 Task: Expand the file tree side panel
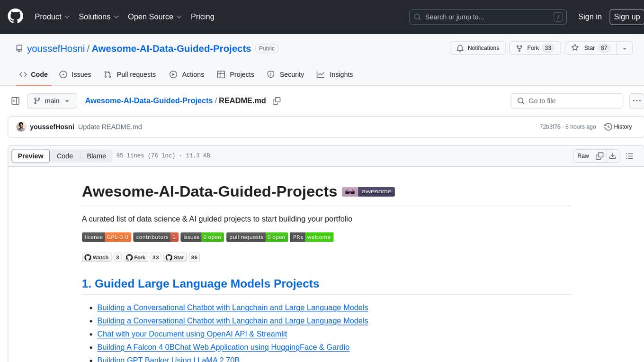click(x=15, y=101)
